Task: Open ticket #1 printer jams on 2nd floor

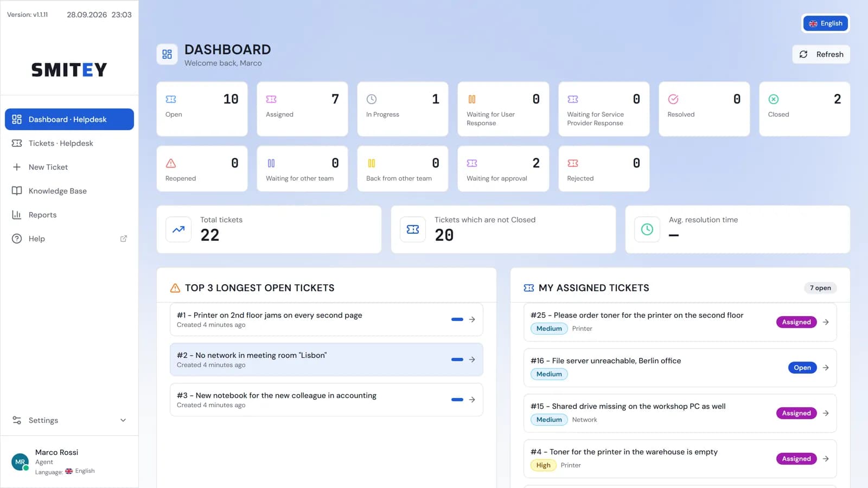Action: click(327, 319)
